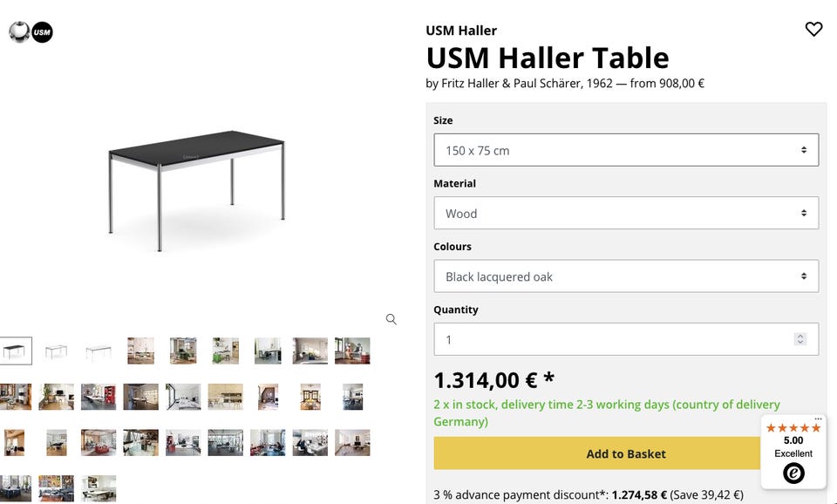Click the 5.00 Excellent rating badge text

793,446
